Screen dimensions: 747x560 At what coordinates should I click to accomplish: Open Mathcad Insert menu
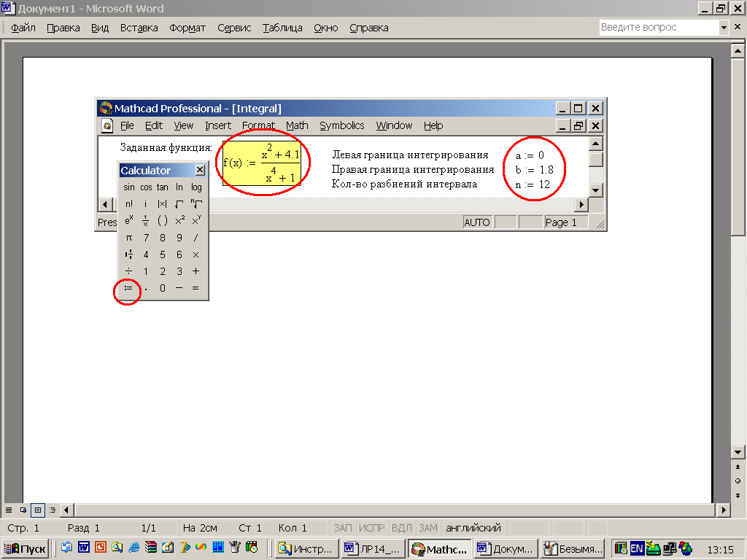pyautogui.click(x=218, y=125)
